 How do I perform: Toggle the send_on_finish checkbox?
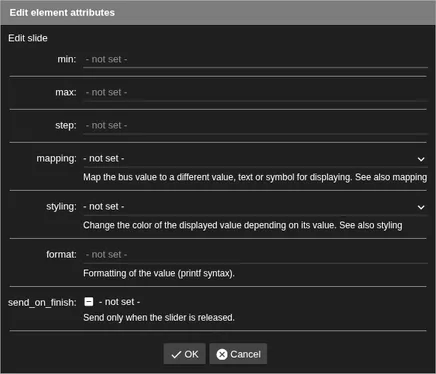click(x=89, y=302)
